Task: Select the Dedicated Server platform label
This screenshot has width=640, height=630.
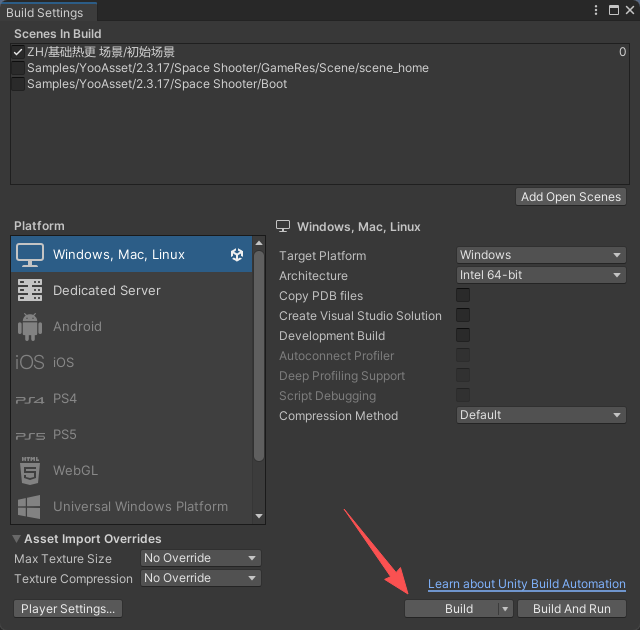Action: click(107, 291)
